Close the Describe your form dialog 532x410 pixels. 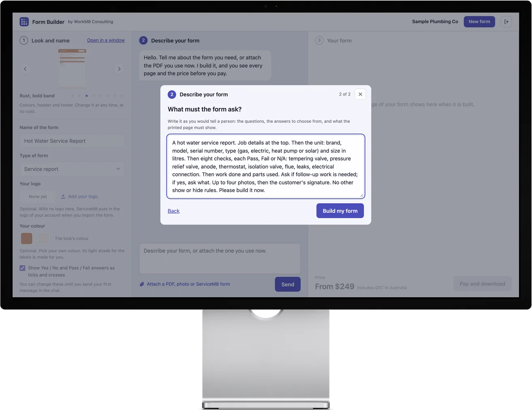coord(360,94)
